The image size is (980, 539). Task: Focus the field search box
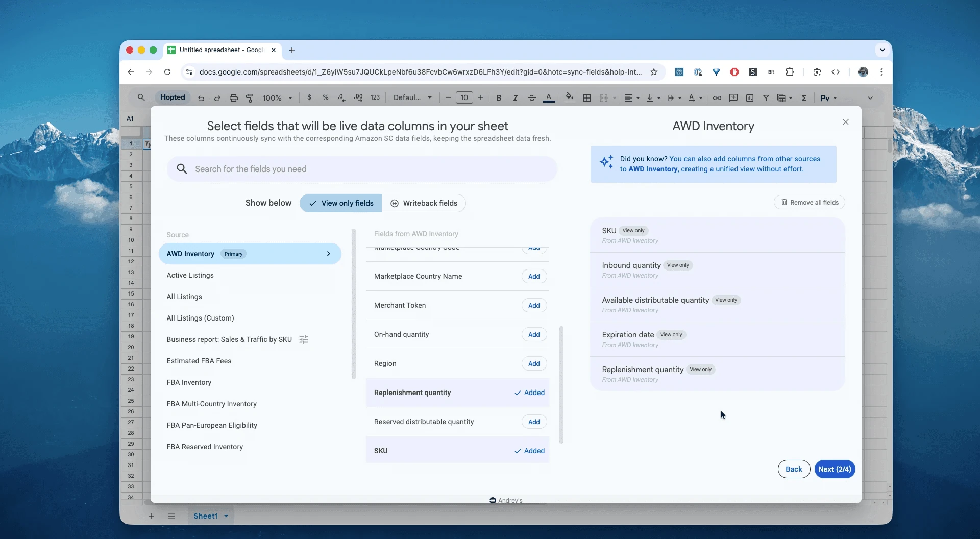click(x=362, y=169)
